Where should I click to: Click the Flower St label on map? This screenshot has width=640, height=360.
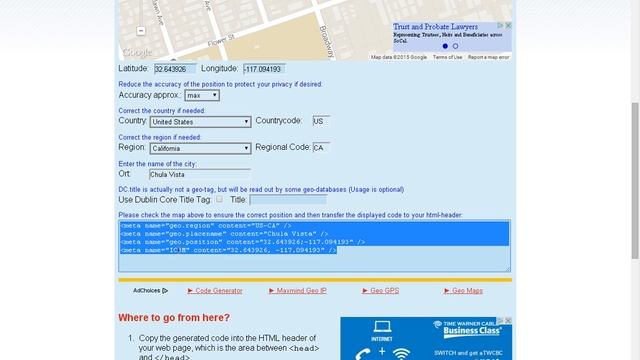tap(222, 40)
